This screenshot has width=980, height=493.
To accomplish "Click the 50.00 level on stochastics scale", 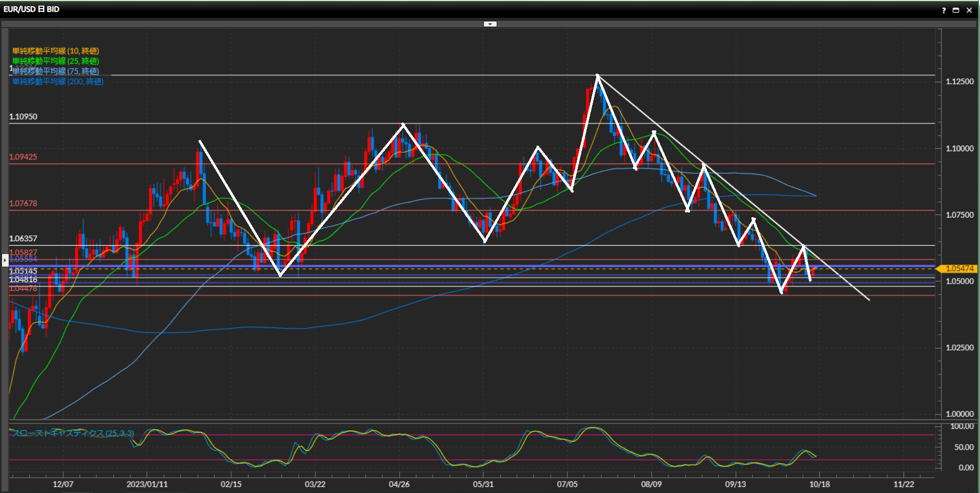I will click(964, 448).
